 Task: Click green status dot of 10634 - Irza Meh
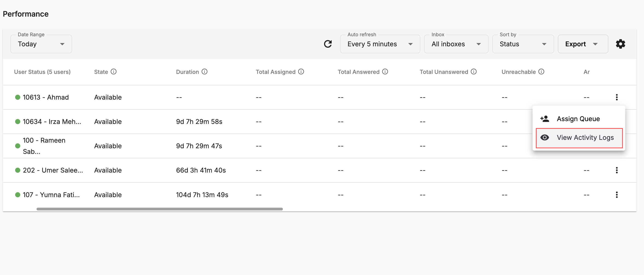pos(18,122)
